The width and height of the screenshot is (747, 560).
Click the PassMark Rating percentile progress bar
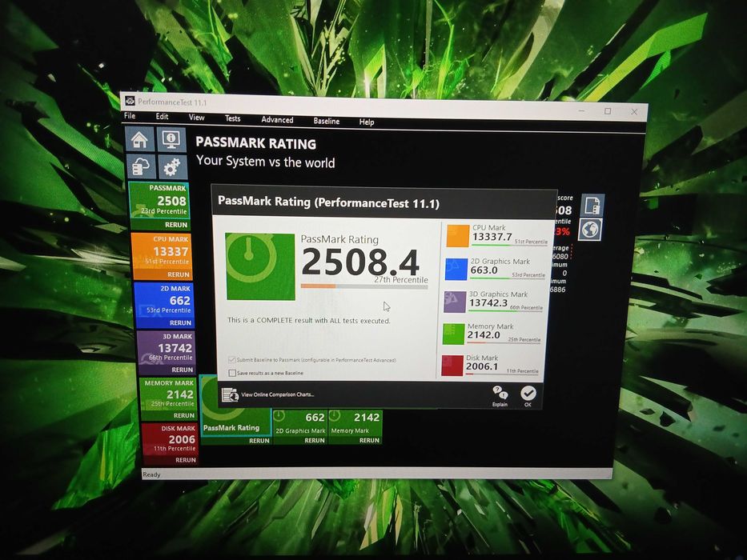coord(364,286)
